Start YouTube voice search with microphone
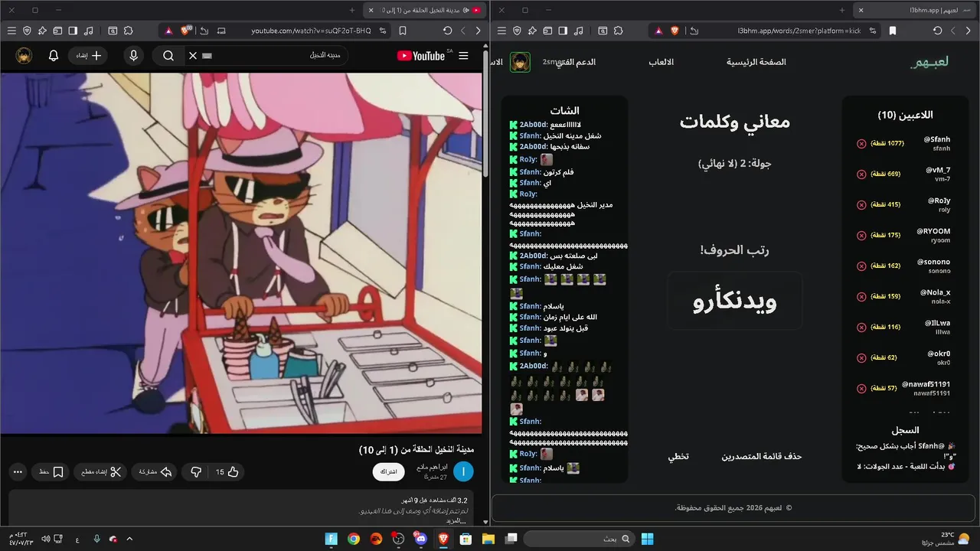 pos(134,56)
